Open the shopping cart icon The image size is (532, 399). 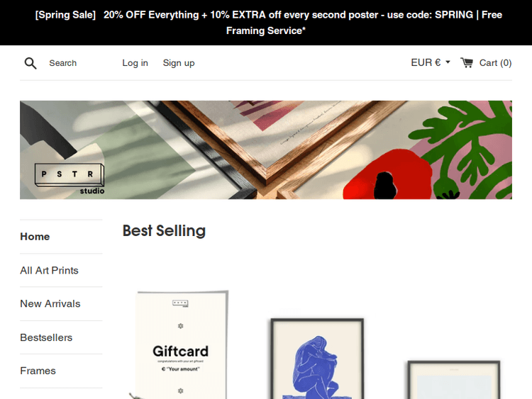(x=467, y=62)
